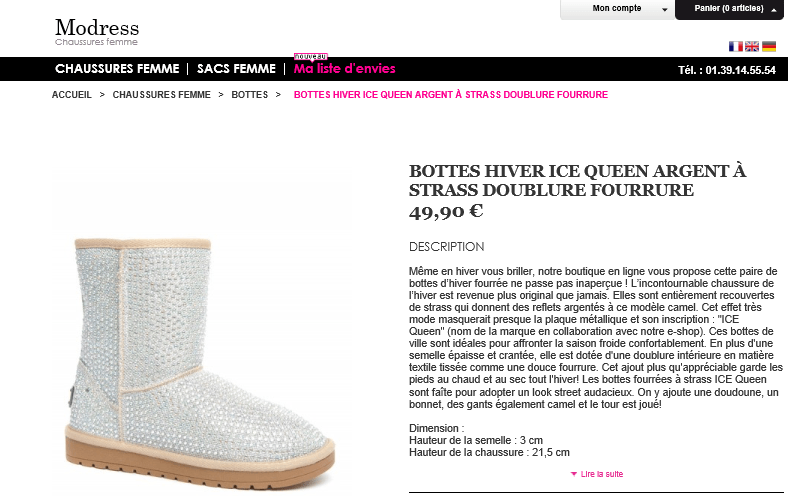Switch site language to English flag

click(x=752, y=46)
